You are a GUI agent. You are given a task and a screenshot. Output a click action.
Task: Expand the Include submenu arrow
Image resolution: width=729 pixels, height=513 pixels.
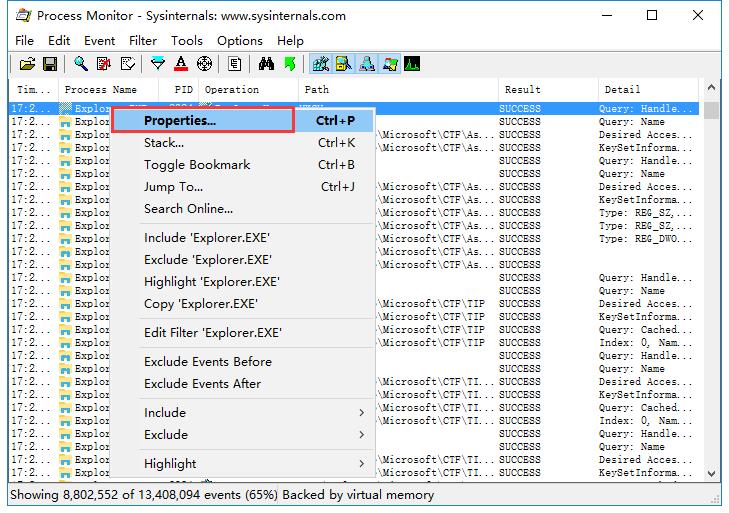point(361,412)
